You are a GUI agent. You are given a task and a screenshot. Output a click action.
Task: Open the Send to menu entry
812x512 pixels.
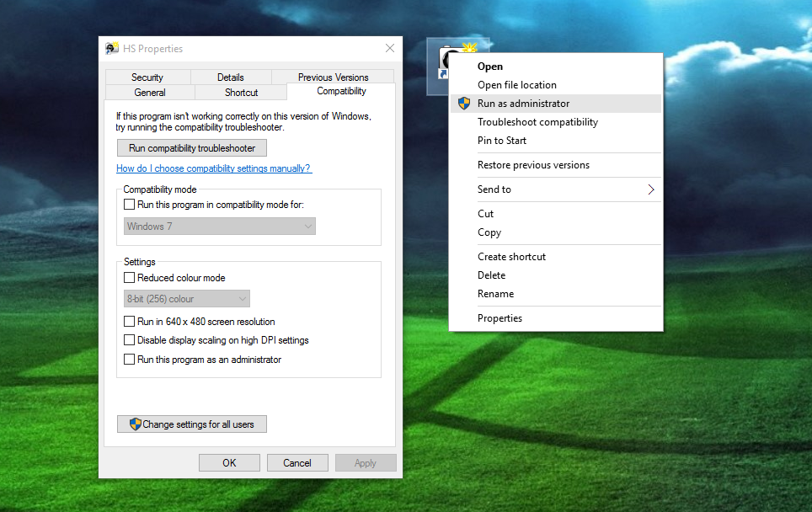tap(556, 189)
